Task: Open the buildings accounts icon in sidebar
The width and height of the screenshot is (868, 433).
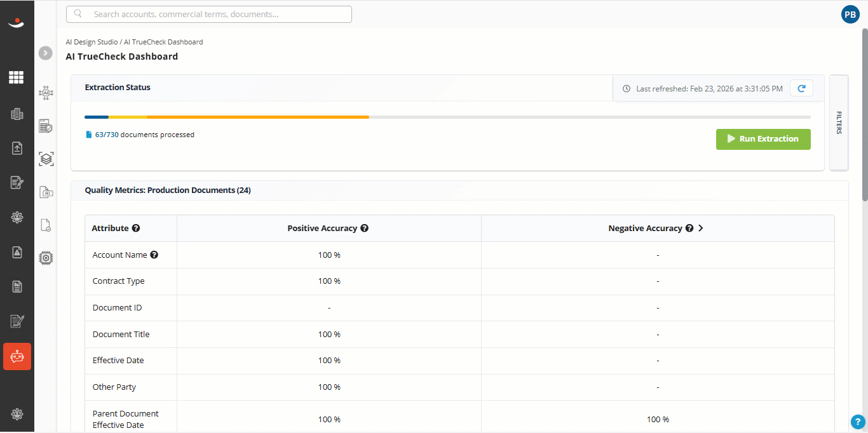Action: point(17,114)
